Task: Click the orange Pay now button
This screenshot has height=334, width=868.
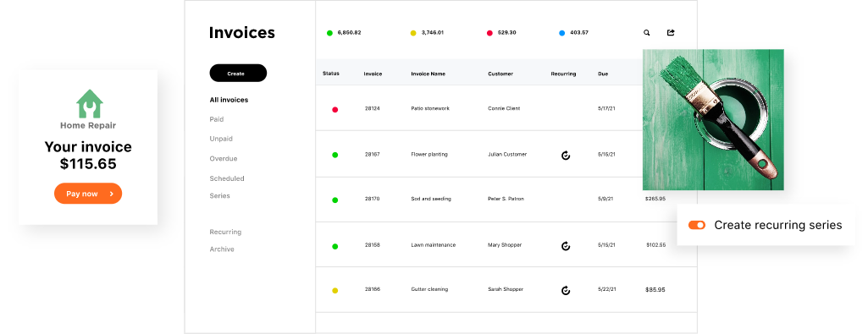Action: pos(88,194)
